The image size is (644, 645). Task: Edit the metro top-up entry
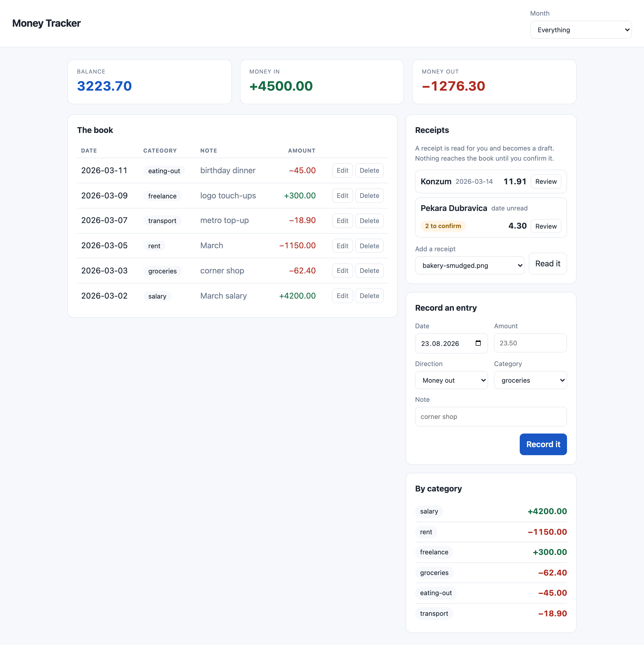coord(342,221)
